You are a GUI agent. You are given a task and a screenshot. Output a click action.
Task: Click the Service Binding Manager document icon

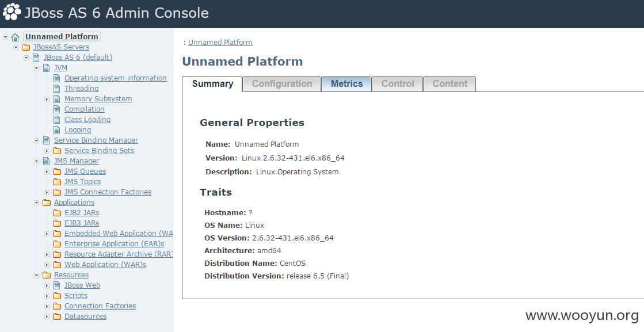tap(47, 140)
